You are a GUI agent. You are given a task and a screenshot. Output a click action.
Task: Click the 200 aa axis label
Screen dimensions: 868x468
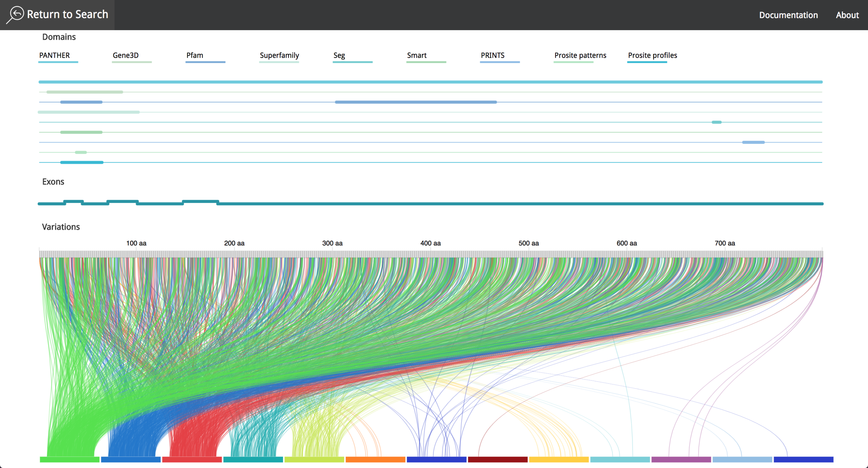pyautogui.click(x=234, y=243)
